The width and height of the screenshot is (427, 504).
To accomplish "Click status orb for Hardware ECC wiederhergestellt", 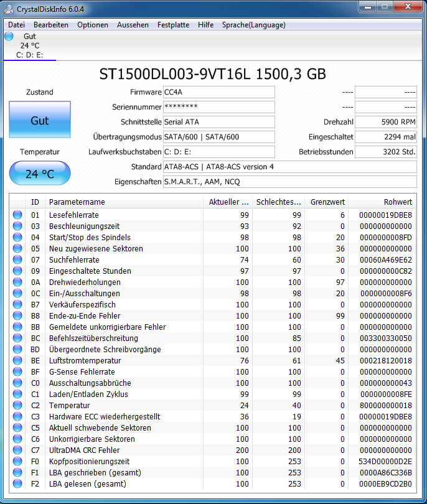I will 17,416.
